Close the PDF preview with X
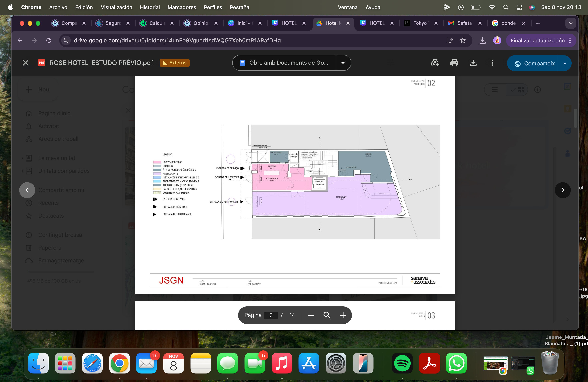 pos(25,63)
